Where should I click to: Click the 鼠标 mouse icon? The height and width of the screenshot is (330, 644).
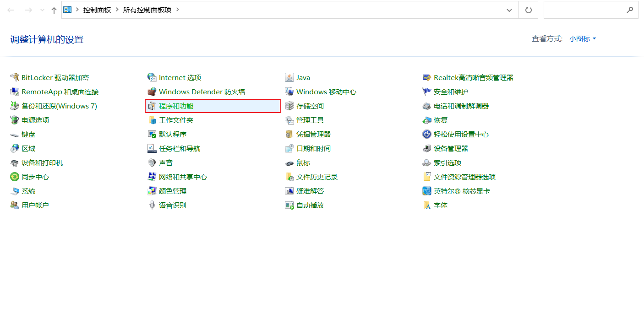tap(289, 163)
